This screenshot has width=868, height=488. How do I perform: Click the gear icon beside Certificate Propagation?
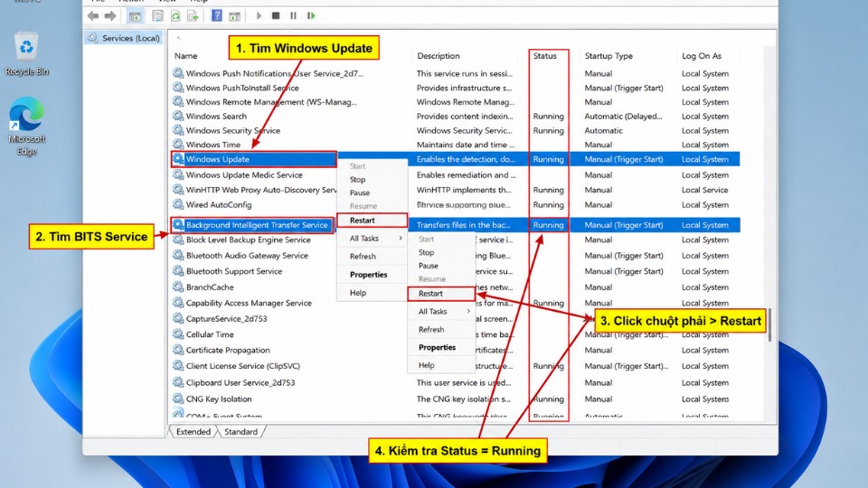pyautogui.click(x=178, y=350)
